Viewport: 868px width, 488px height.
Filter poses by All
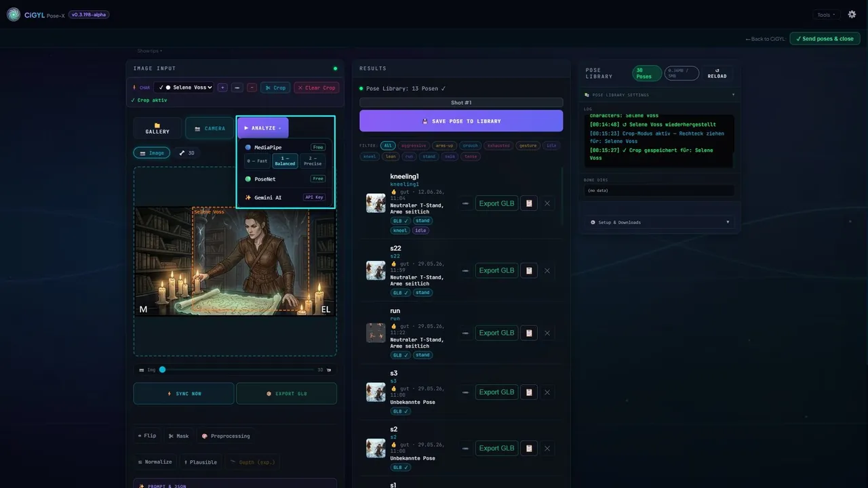[388, 146]
